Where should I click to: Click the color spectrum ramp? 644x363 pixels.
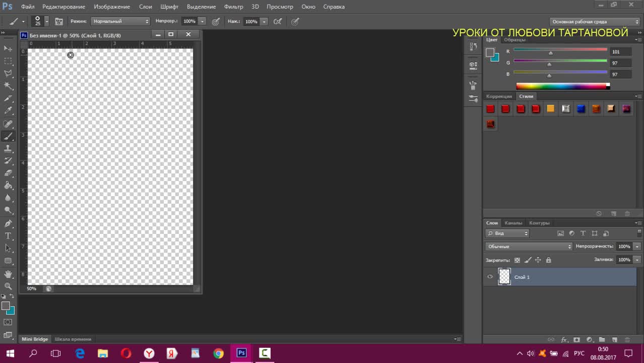(x=562, y=86)
